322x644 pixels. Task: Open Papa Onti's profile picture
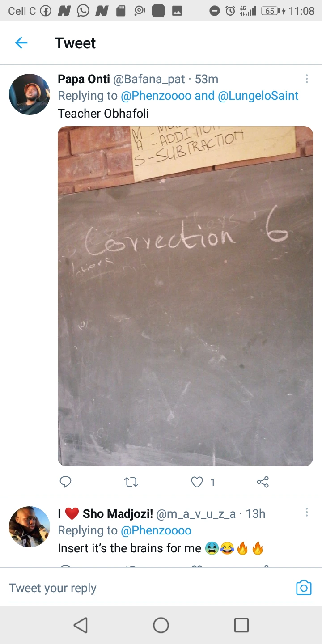pos(30,94)
